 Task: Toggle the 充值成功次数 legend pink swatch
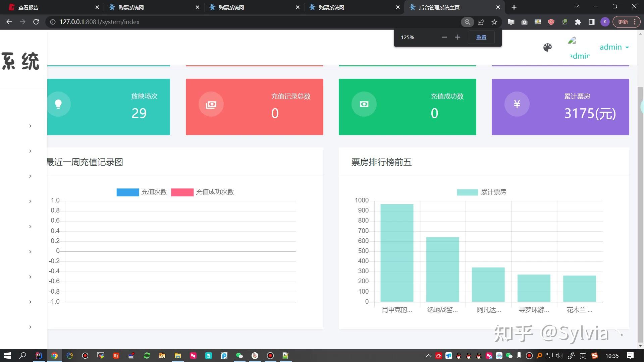click(x=182, y=192)
